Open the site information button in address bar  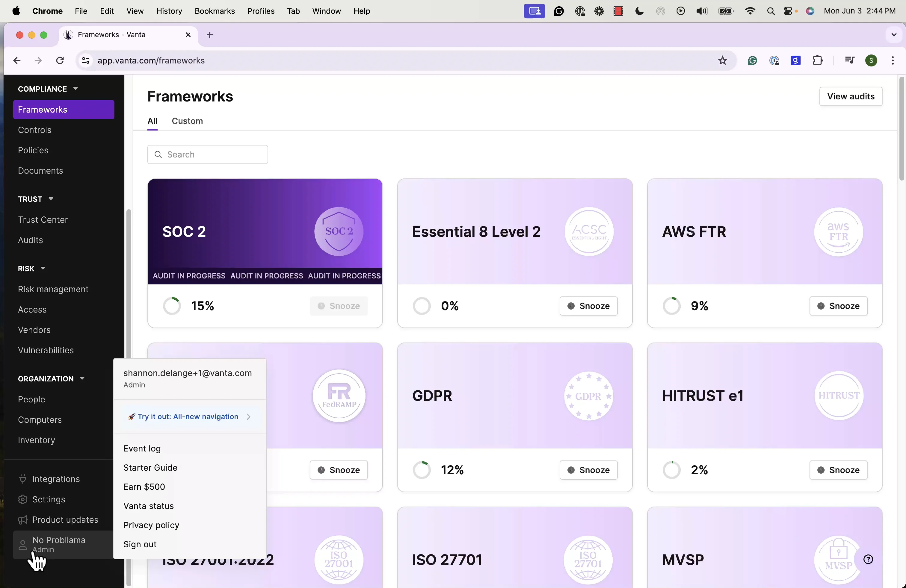coord(86,60)
